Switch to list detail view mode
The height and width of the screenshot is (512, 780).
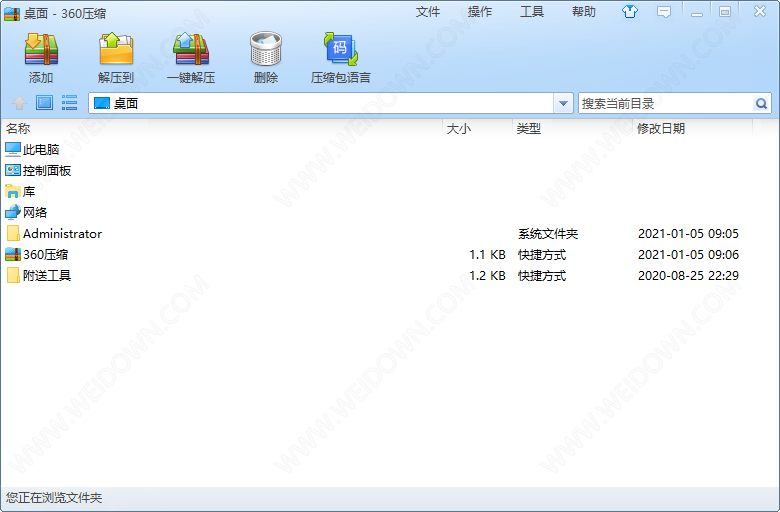pos(69,103)
